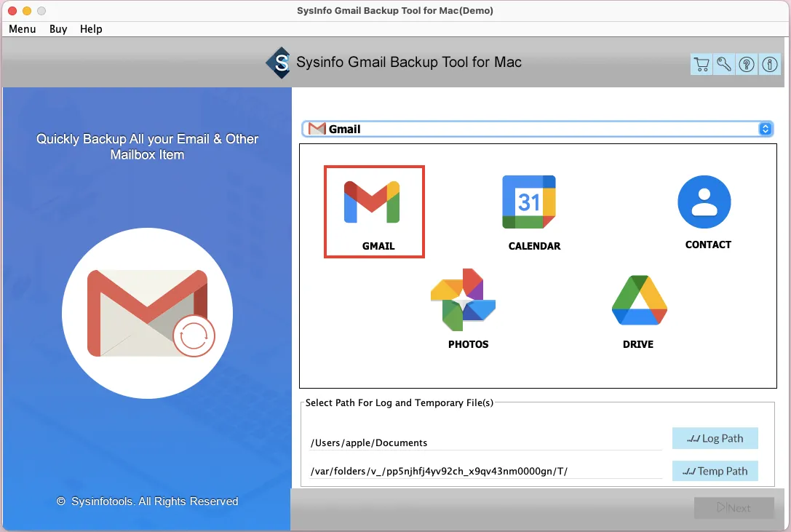This screenshot has width=791, height=532.
Task: Click the /Users/apple/Documents log path field
Action: [x=486, y=442]
